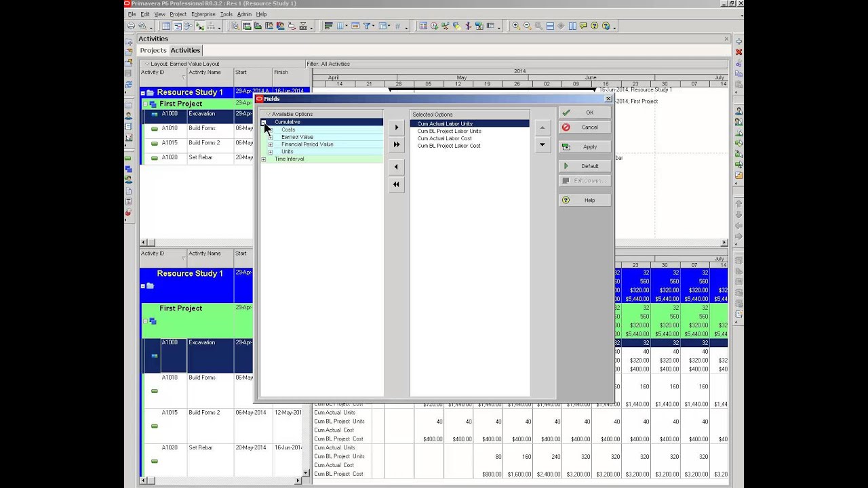Collapse First Project group in top table

145,104
